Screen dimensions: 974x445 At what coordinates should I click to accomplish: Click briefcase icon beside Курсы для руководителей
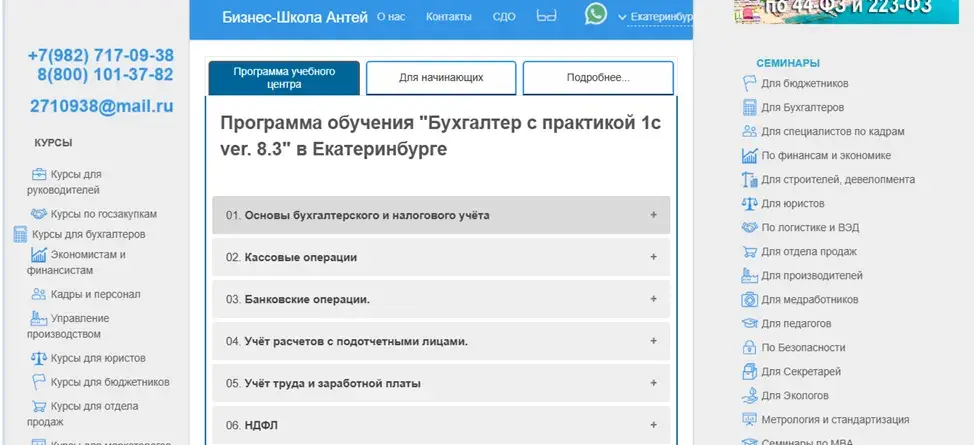[x=39, y=174]
